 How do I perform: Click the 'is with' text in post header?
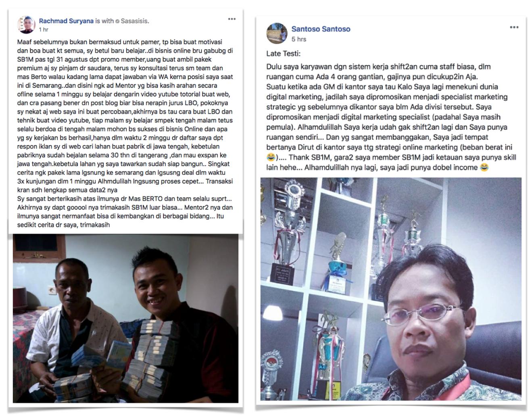pos(104,21)
